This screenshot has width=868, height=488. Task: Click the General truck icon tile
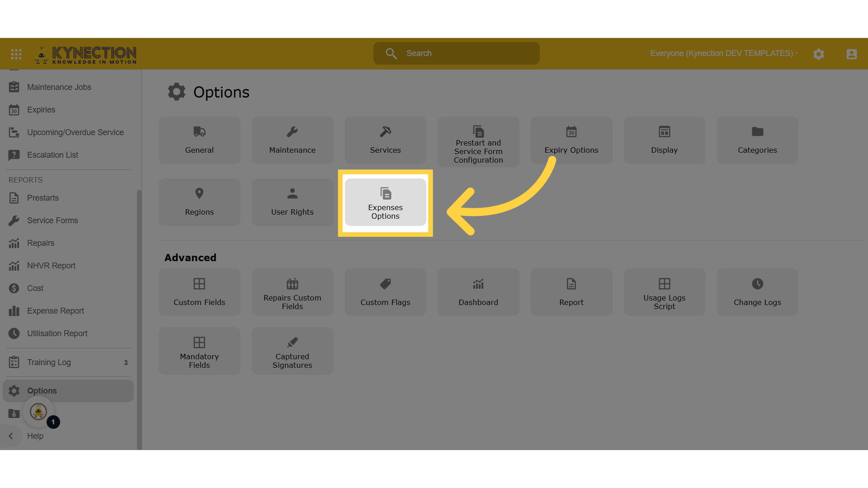199,141
